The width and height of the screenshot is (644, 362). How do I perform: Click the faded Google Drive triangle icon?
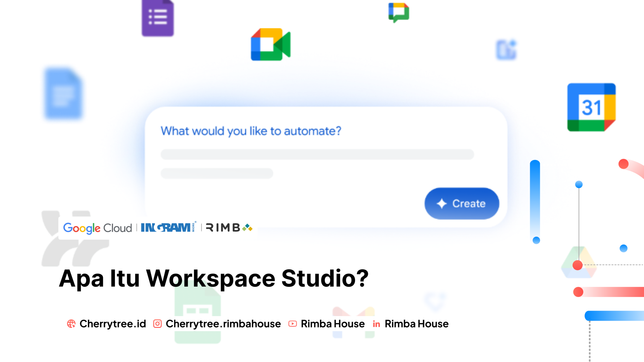[579, 262]
